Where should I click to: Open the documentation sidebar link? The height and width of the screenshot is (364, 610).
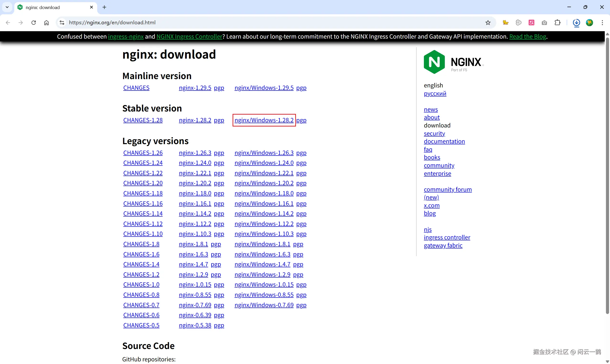(444, 142)
